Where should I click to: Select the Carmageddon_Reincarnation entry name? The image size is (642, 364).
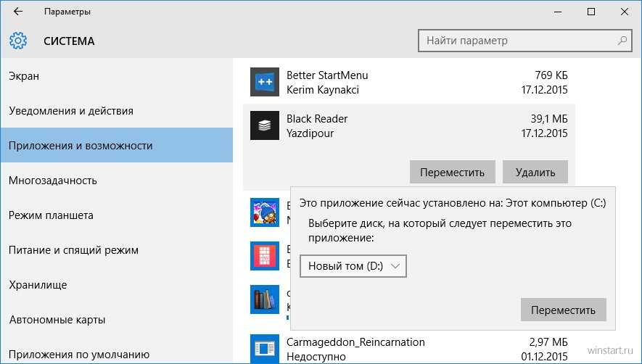click(355, 342)
